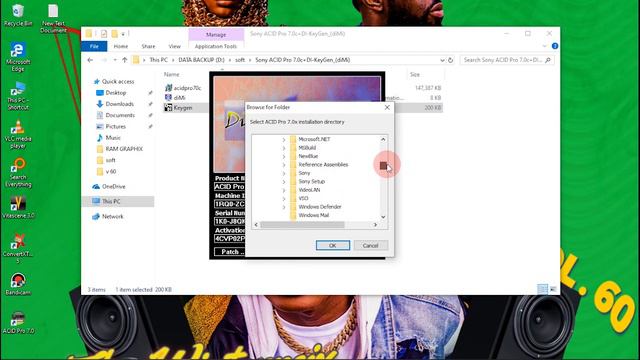The width and height of the screenshot is (640, 360).
Task: Open address bar history dropdown
Action: [x=442, y=60]
